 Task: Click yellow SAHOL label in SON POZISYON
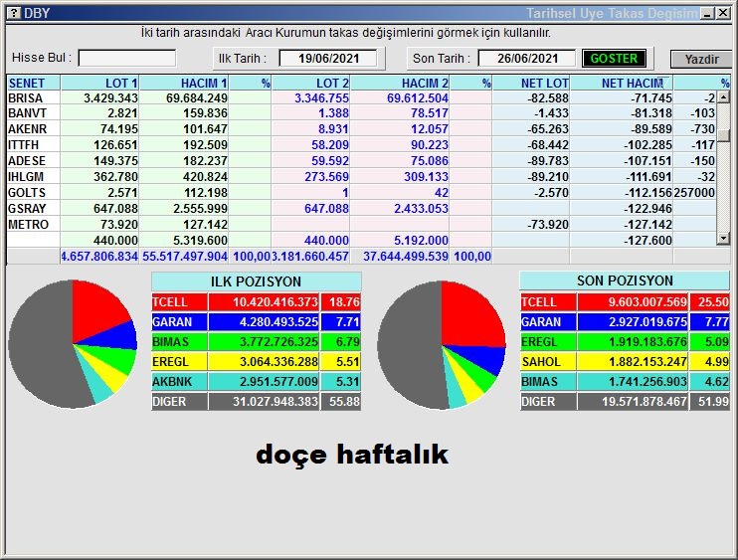click(548, 362)
